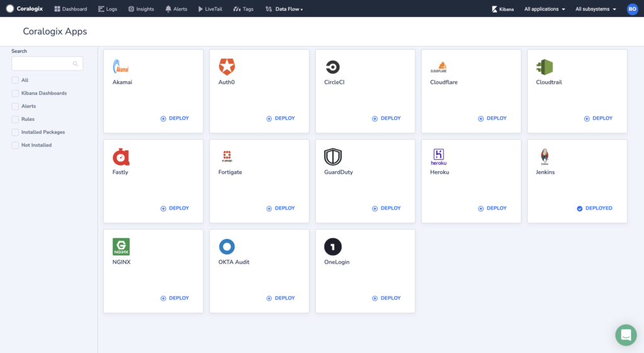Click the Cloudtrail card title
This screenshot has width=644, height=353.
548,82
